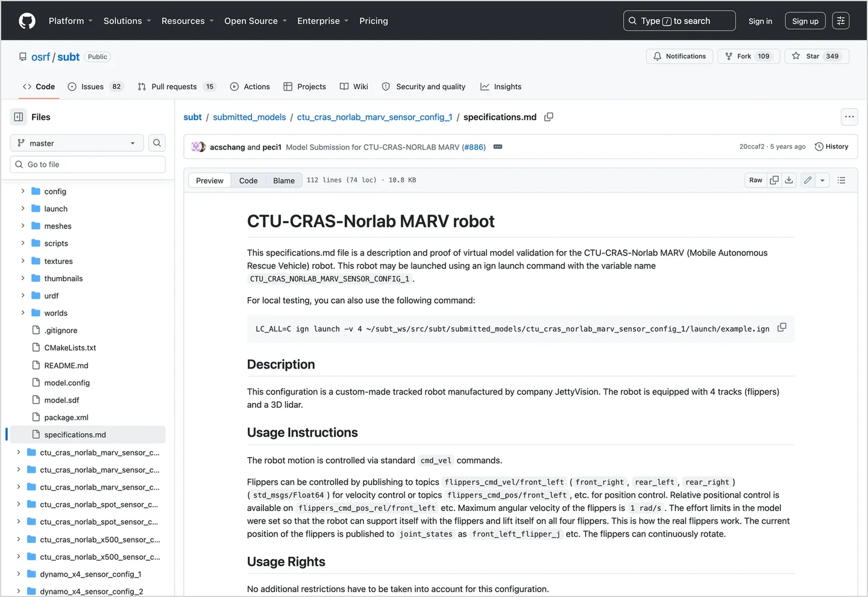Image resolution: width=868 pixels, height=597 pixels.
Task: Click the Sign up button
Action: [805, 21]
